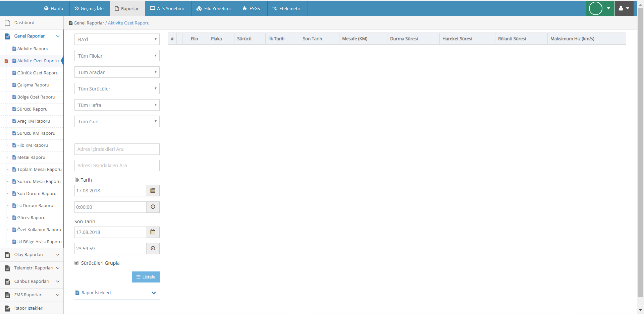Open the dropdown arrow next to green circle
Screen dimensions: 644x314
(x=608, y=8)
